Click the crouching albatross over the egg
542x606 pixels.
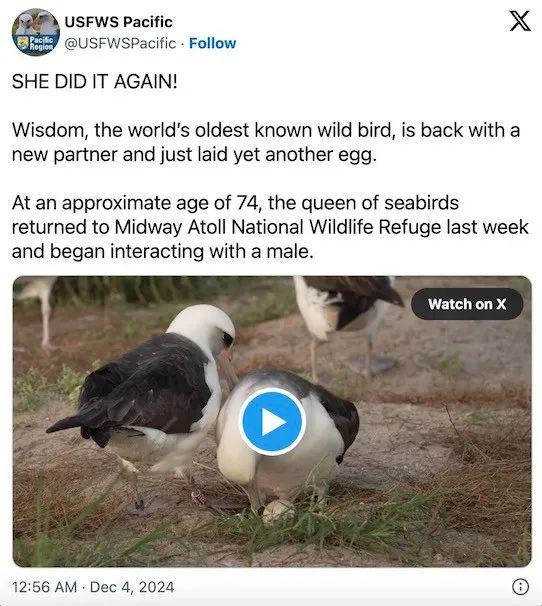pos(286,437)
